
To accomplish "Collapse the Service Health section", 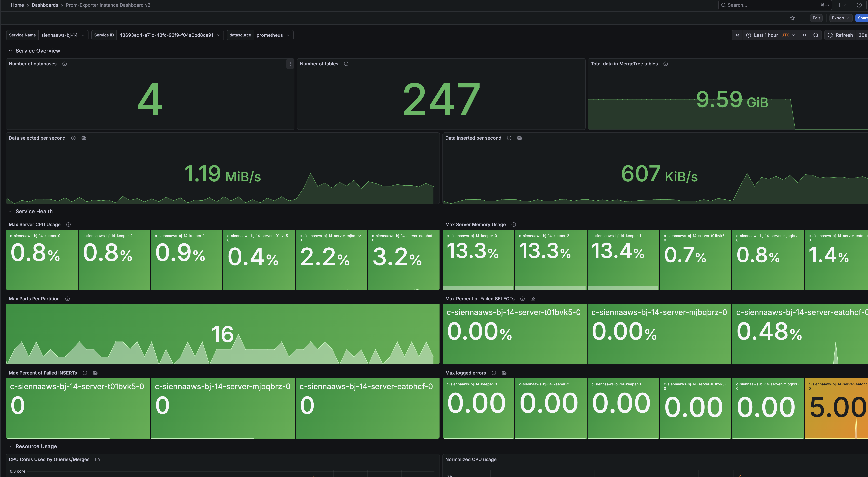I will coord(10,211).
